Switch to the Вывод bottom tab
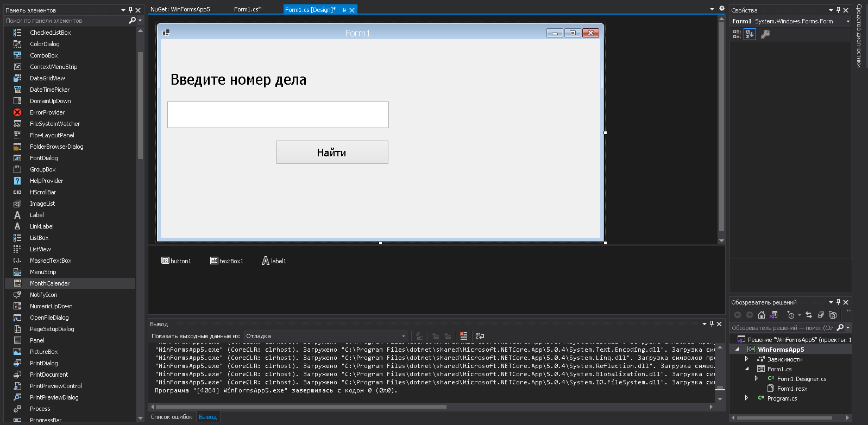Image resolution: width=868 pixels, height=425 pixels. [x=207, y=417]
